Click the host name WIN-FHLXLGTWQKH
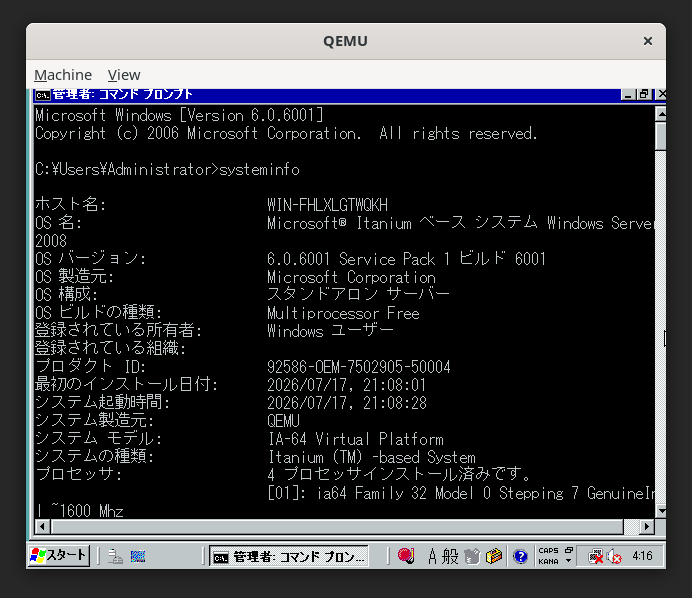 tap(327, 205)
